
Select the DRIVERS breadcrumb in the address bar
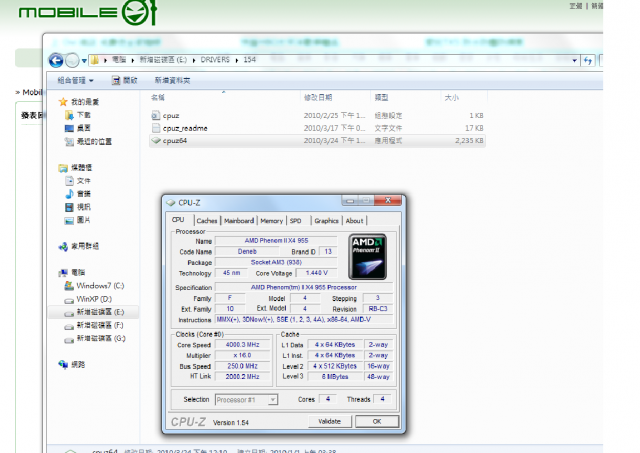pyautogui.click(x=215, y=60)
